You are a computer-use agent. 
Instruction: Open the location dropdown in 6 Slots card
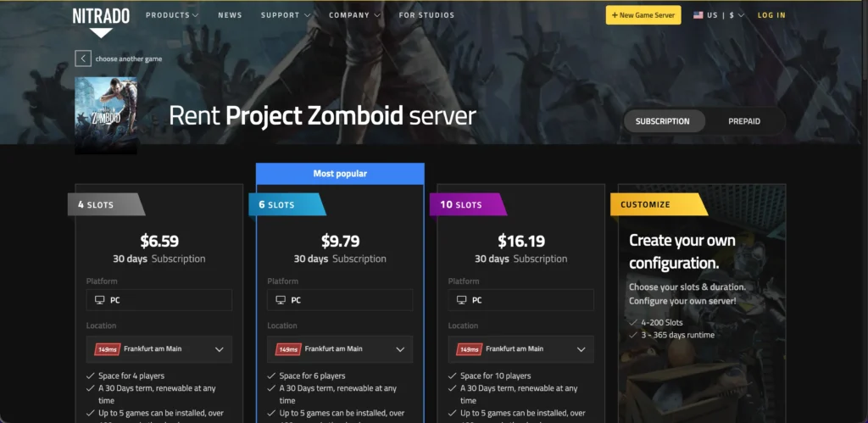[340, 349]
